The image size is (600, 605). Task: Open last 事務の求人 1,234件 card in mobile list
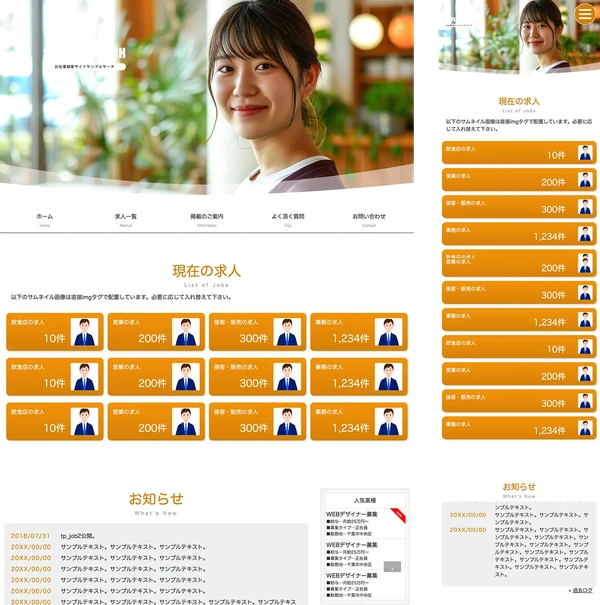pyautogui.click(x=519, y=428)
